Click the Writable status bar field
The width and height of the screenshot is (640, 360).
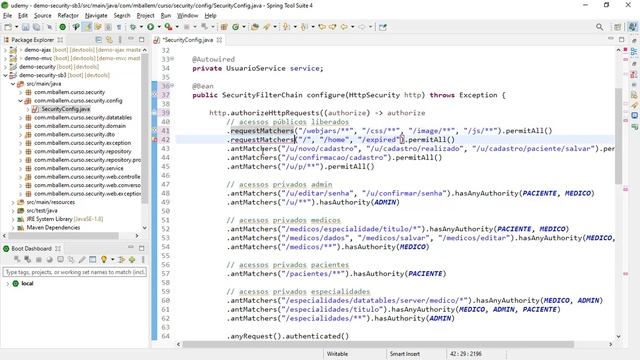coord(337,354)
